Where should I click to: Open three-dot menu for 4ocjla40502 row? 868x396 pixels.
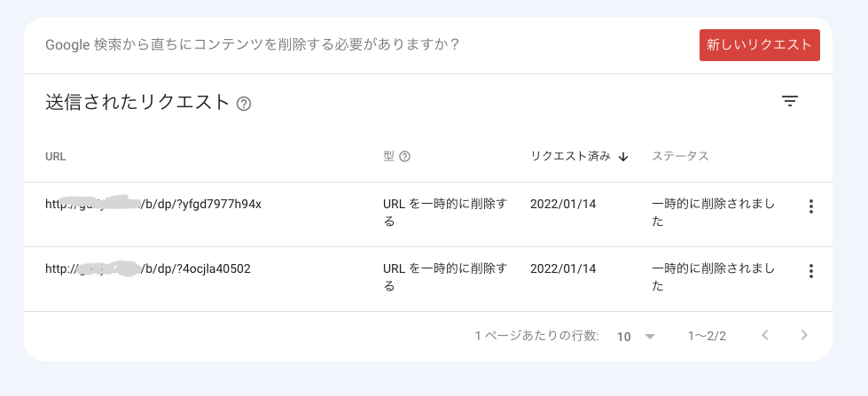pyautogui.click(x=811, y=271)
